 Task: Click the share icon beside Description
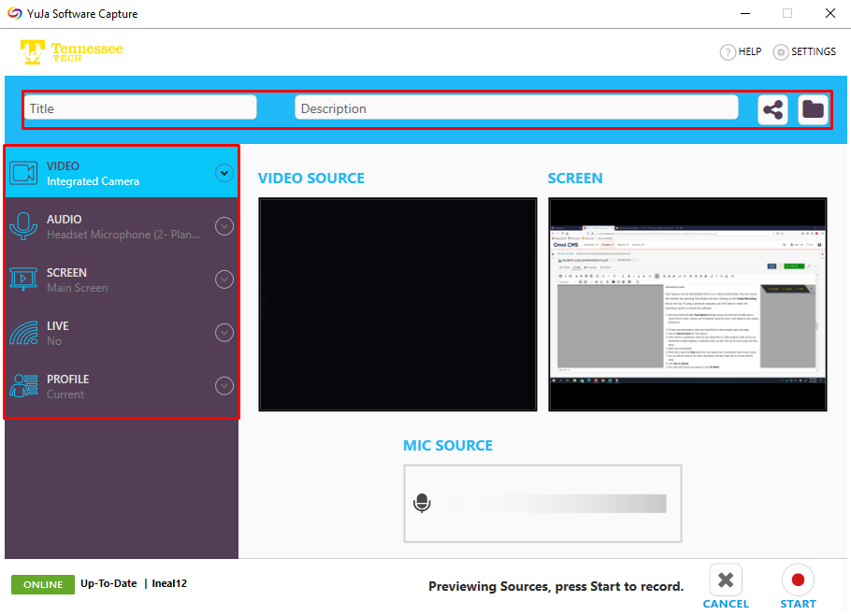(772, 109)
